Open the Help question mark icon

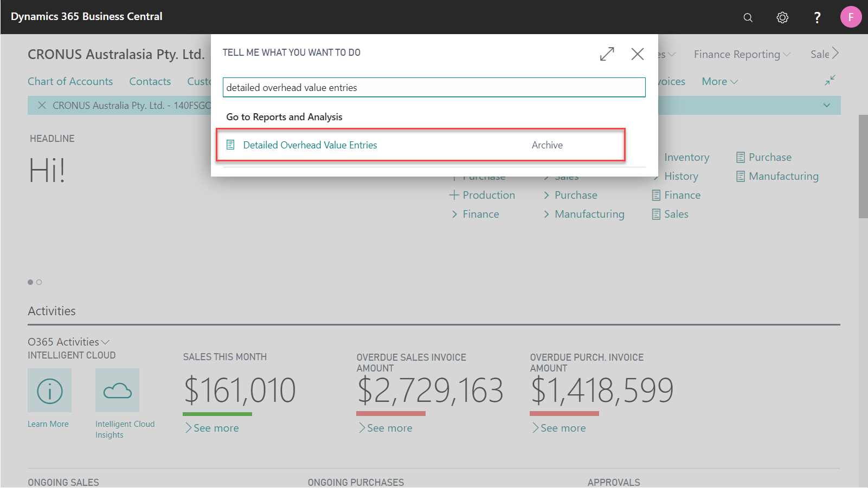tap(817, 17)
